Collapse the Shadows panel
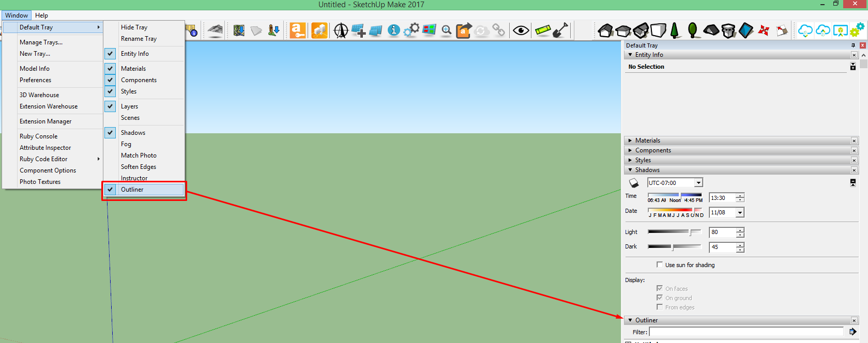Viewport: 868px width, 343px height. [x=630, y=170]
